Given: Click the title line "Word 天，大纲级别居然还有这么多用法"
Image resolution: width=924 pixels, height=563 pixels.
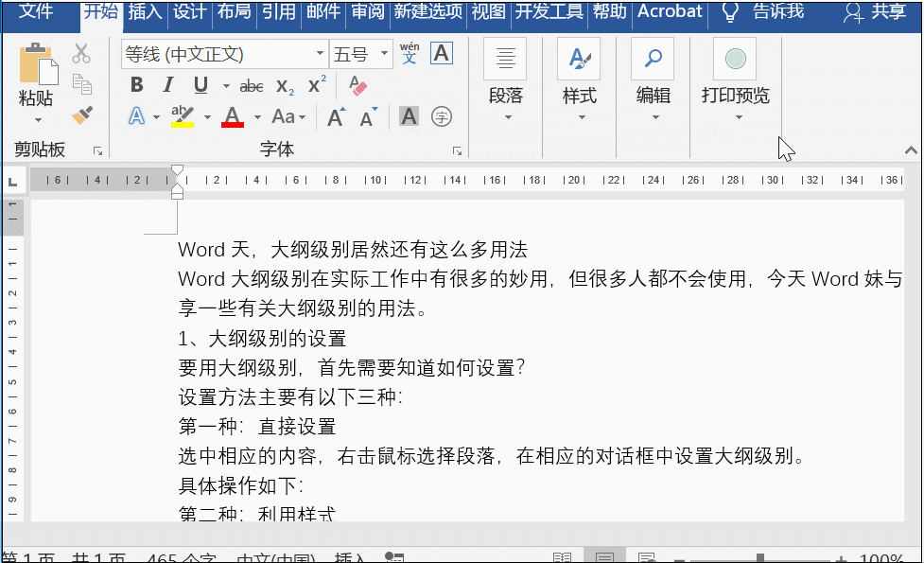Looking at the screenshot, I should [353, 250].
